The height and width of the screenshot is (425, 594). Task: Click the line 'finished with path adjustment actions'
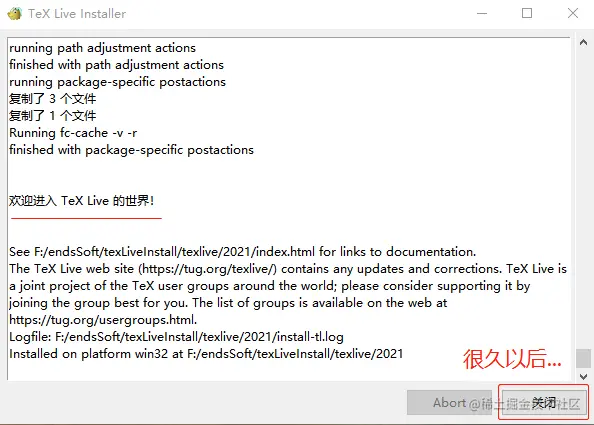tap(116, 65)
